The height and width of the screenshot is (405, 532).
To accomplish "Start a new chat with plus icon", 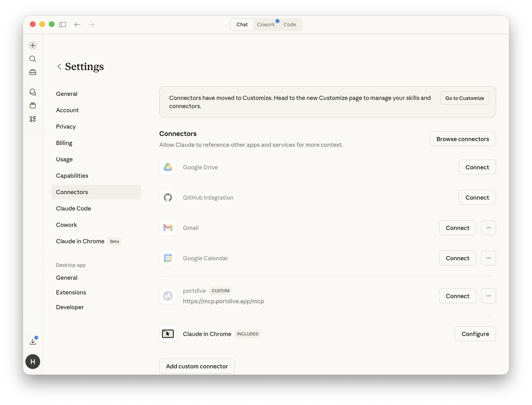I will (x=33, y=45).
